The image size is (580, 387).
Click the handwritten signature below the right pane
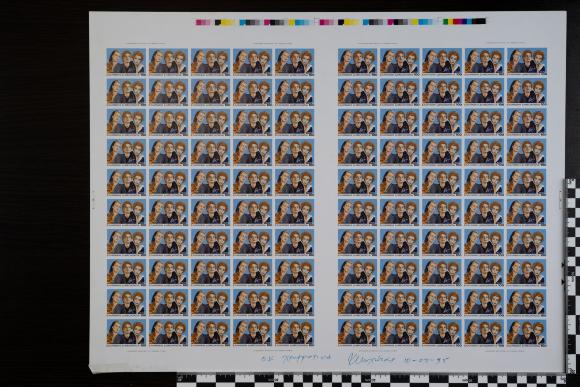pyautogui.click(x=371, y=359)
